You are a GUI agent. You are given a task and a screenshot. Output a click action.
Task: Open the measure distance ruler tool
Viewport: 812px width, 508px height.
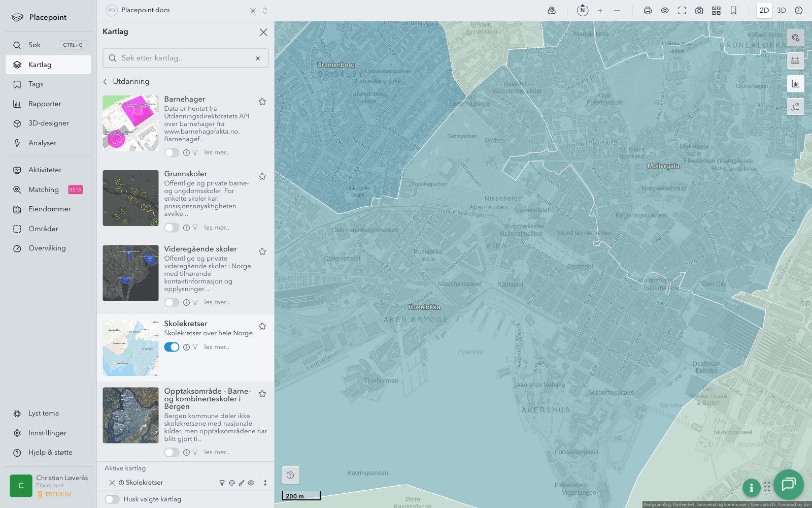tap(795, 60)
